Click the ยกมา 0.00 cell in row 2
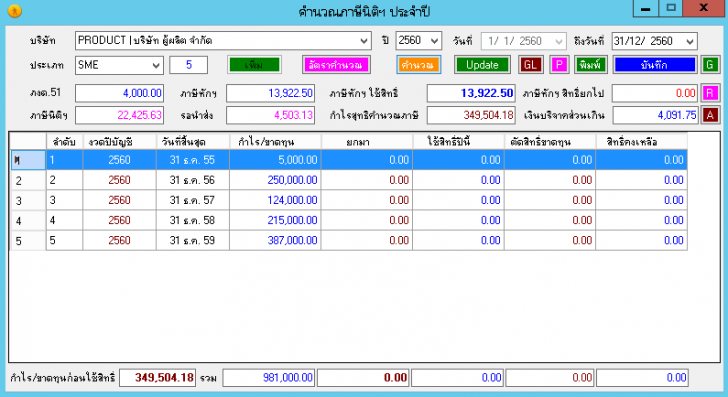728x397 pixels. tap(367, 180)
